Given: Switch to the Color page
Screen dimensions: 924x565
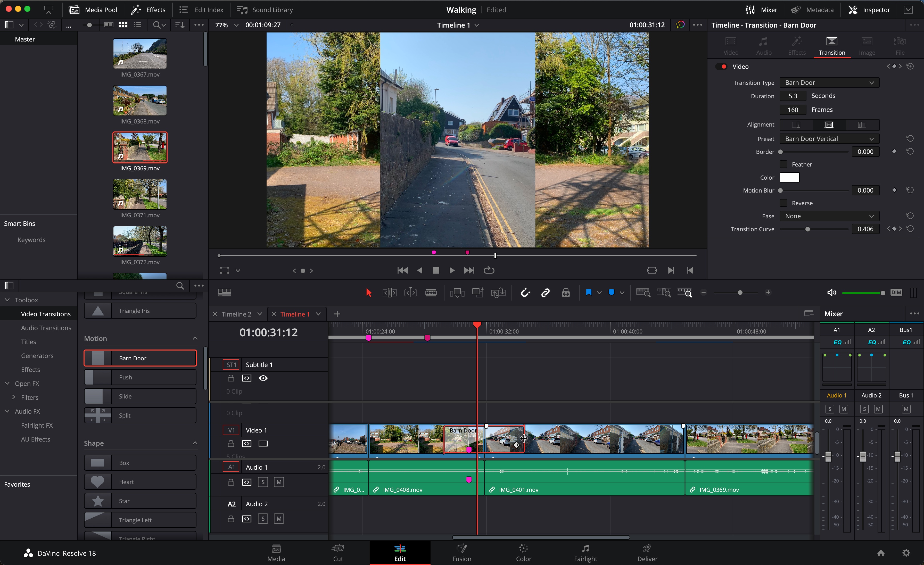Looking at the screenshot, I should click(524, 553).
